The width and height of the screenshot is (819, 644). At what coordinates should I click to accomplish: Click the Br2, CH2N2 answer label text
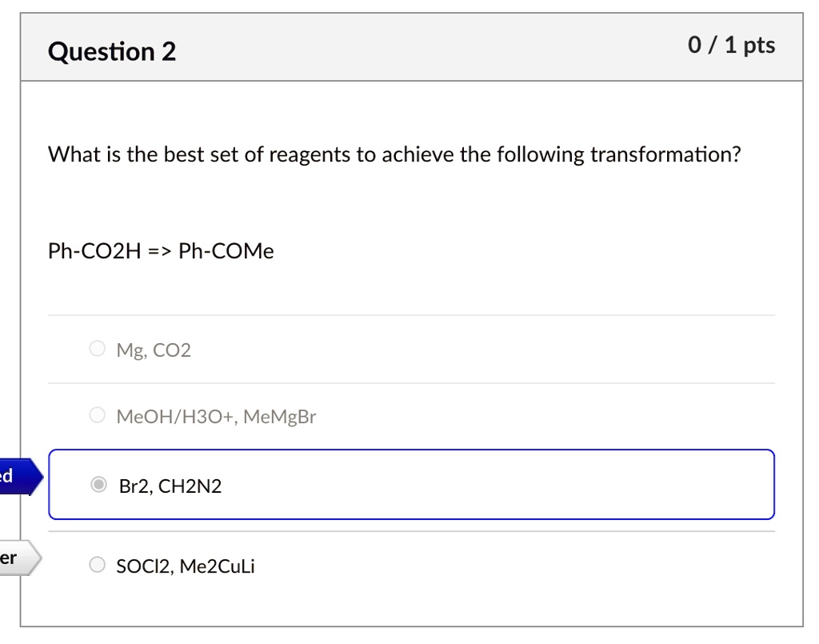click(170, 486)
